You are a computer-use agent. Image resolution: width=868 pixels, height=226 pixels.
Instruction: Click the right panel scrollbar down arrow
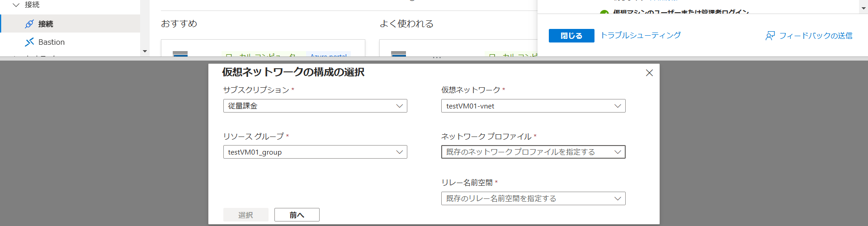pos(863,8)
